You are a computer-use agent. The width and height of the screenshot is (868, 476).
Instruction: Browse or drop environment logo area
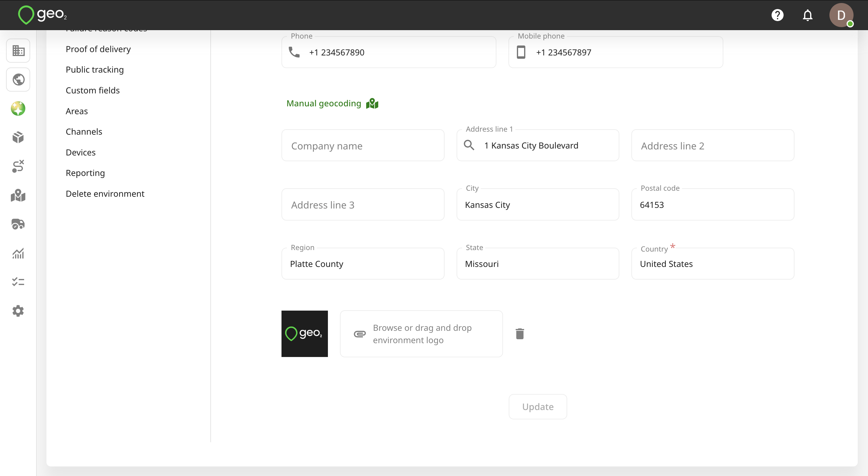point(421,334)
